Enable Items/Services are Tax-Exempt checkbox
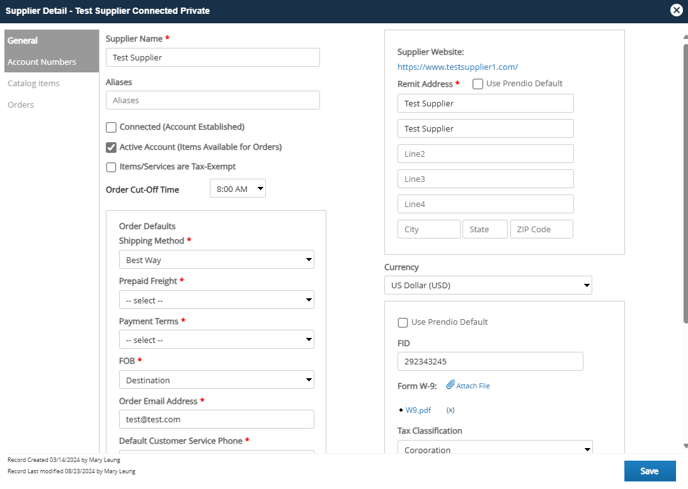This screenshot has height=489, width=688. (x=111, y=167)
